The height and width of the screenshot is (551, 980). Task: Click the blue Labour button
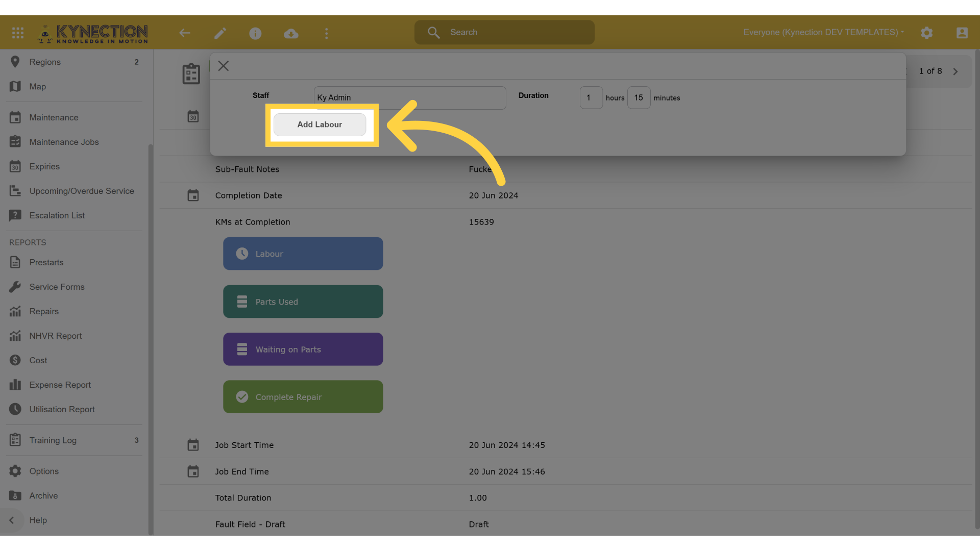click(303, 254)
